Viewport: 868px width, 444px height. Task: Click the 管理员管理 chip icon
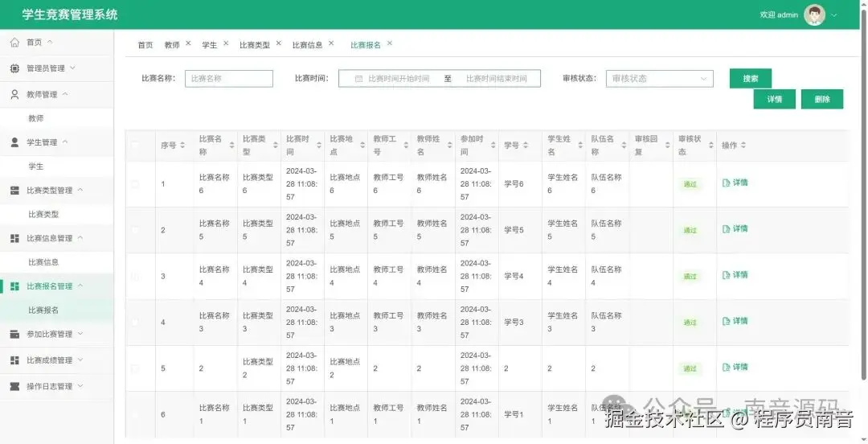[x=15, y=68]
